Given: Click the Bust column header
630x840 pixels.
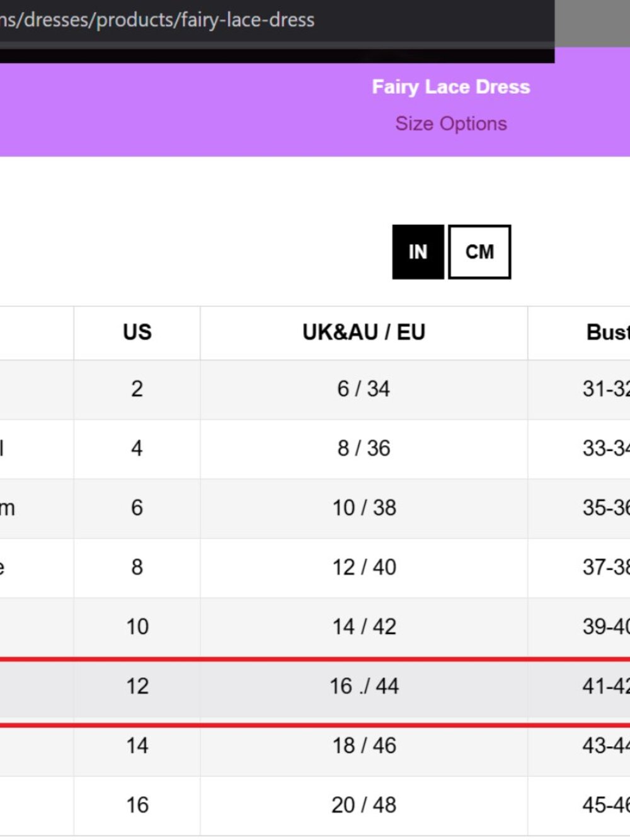Looking at the screenshot, I should coord(608,332).
